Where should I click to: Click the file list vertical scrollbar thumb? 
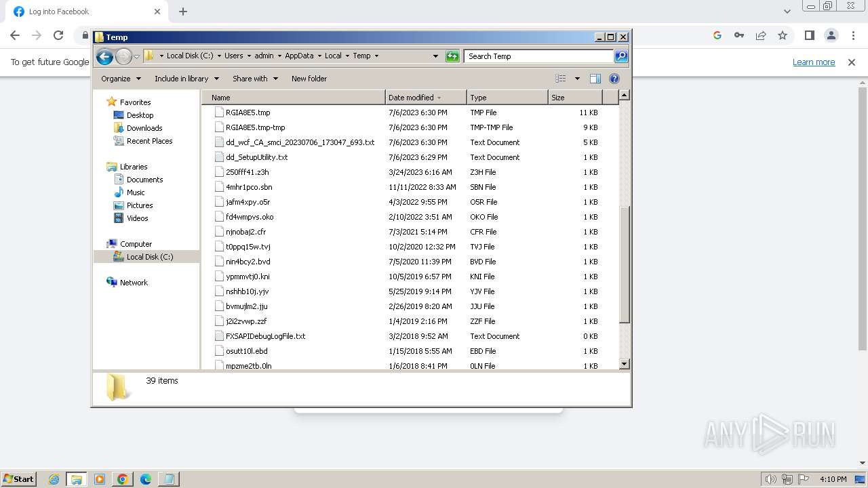point(625,264)
